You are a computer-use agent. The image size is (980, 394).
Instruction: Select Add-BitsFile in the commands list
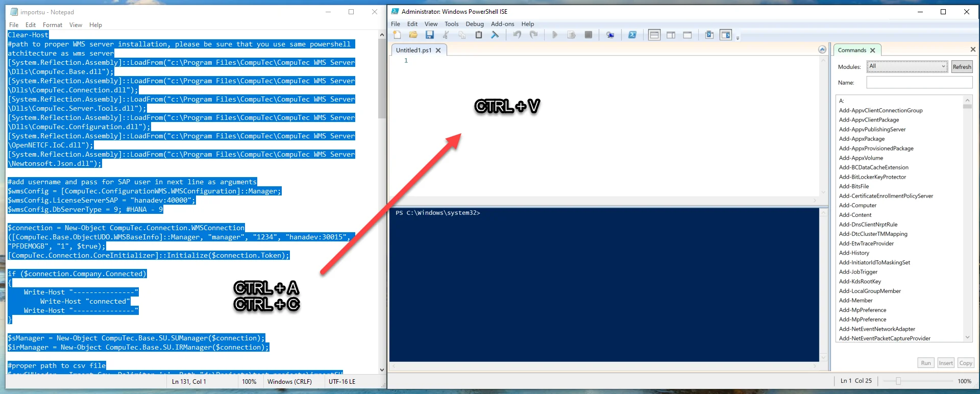coord(853,186)
